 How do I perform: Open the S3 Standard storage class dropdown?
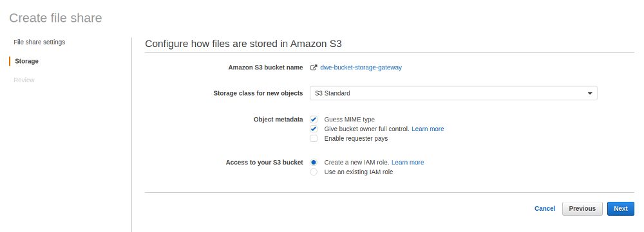pos(453,93)
